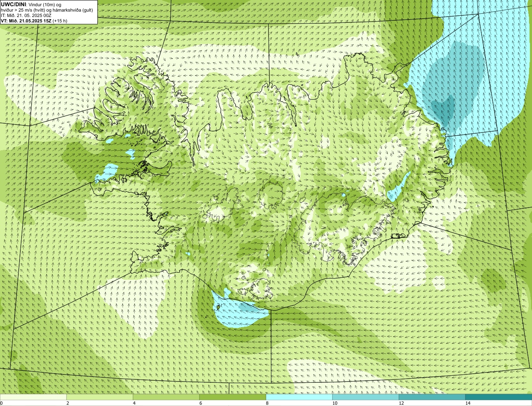The width and height of the screenshot is (532, 406).
Task: Click the legend label '8'
Action: point(267,403)
